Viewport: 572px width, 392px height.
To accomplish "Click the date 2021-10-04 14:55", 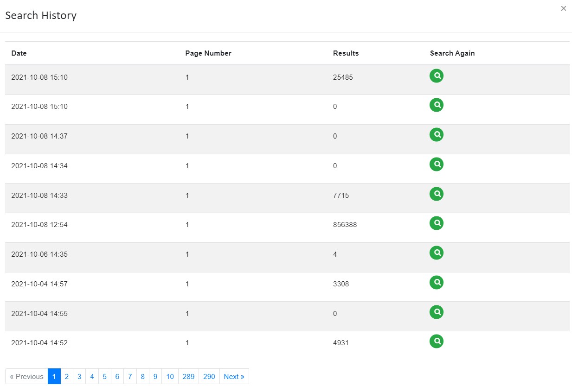I will click(39, 314).
